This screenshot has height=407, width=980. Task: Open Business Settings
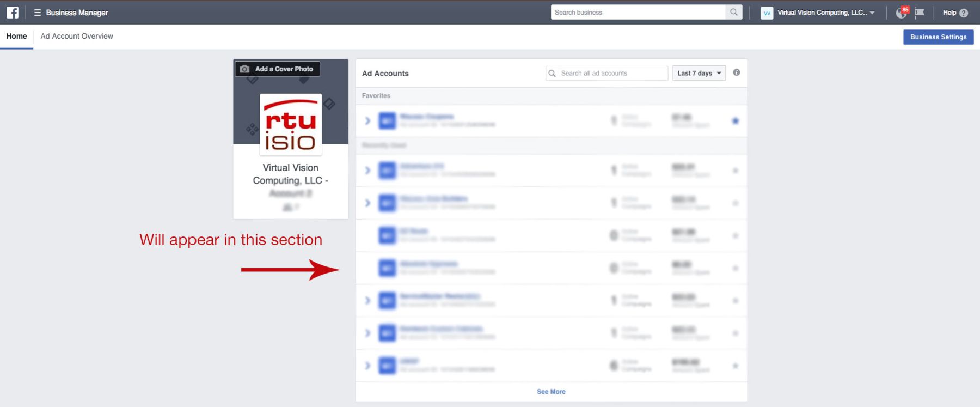click(x=938, y=37)
